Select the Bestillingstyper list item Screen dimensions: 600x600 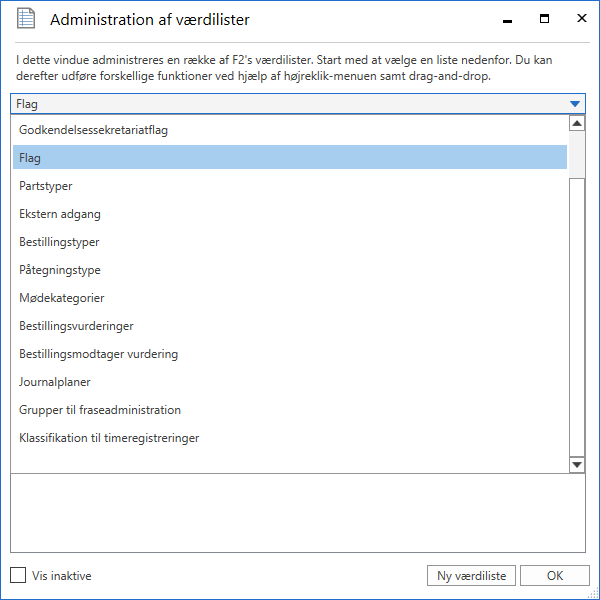(x=59, y=242)
